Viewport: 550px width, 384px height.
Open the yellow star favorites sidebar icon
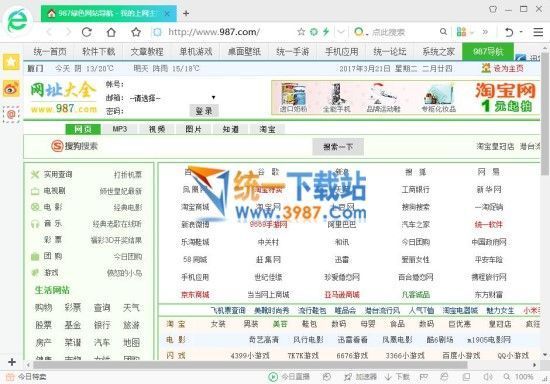click(11, 62)
